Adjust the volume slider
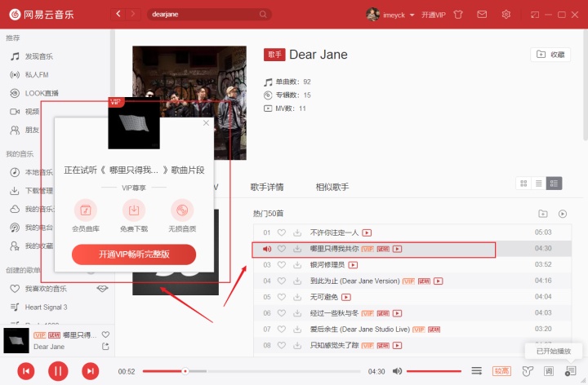This screenshot has height=385, width=588. pos(434,371)
